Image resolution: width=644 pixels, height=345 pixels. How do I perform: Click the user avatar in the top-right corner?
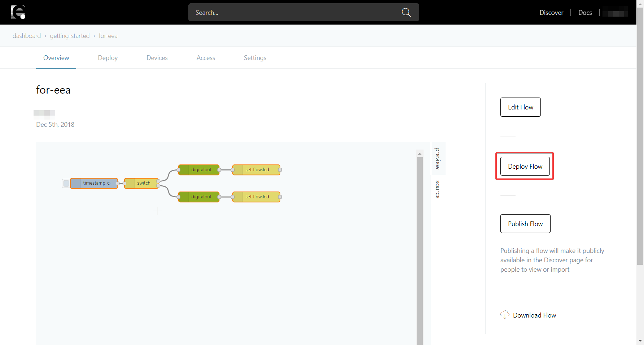point(616,12)
